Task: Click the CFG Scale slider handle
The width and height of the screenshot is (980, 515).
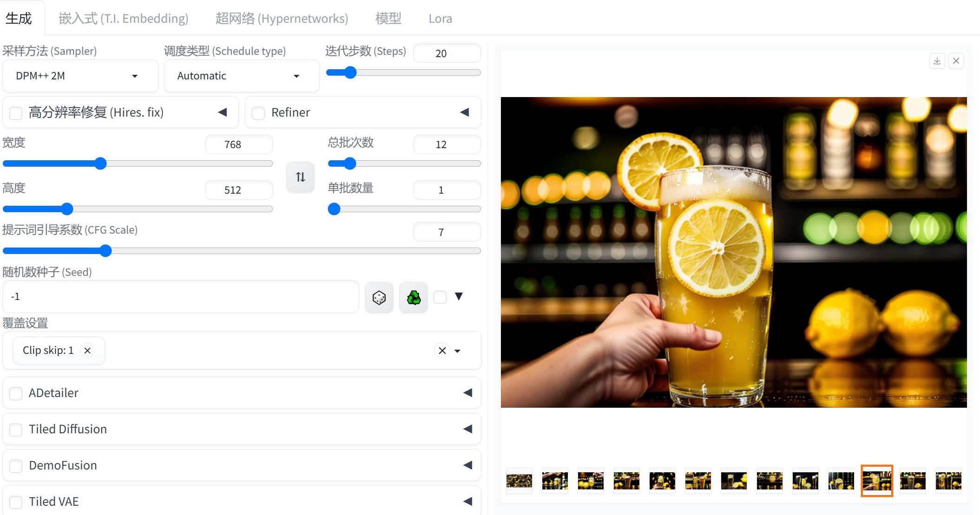Action: pyautogui.click(x=106, y=251)
